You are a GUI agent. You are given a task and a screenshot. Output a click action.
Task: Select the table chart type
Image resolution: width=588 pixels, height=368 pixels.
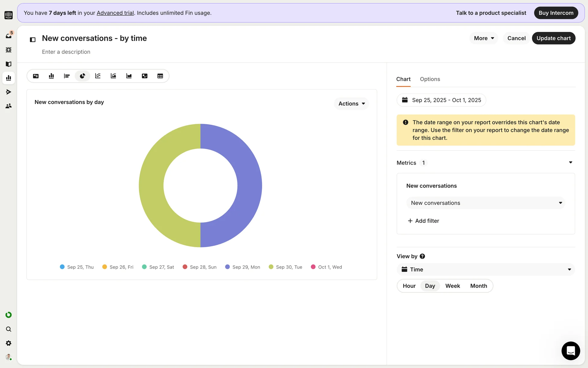click(x=160, y=76)
